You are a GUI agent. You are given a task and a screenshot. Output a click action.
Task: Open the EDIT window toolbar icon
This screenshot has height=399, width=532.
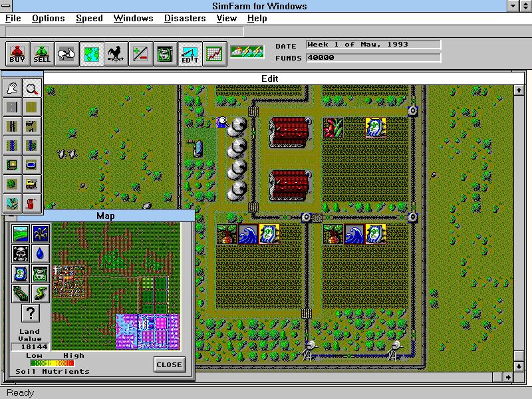[190, 54]
